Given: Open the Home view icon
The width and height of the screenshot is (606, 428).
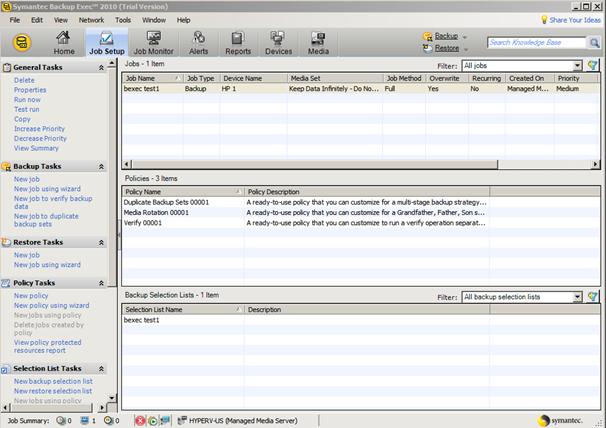Looking at the screenshot, I should 64,43.
